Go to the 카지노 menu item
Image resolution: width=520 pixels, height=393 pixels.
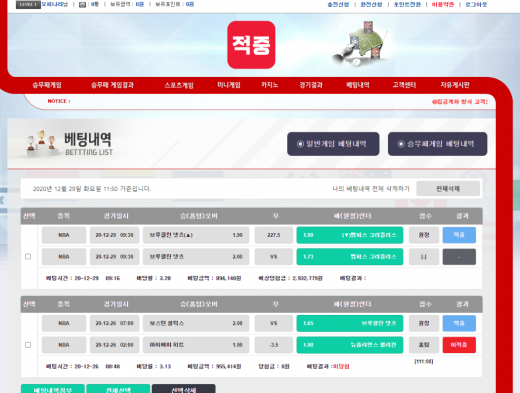(270, 85)
